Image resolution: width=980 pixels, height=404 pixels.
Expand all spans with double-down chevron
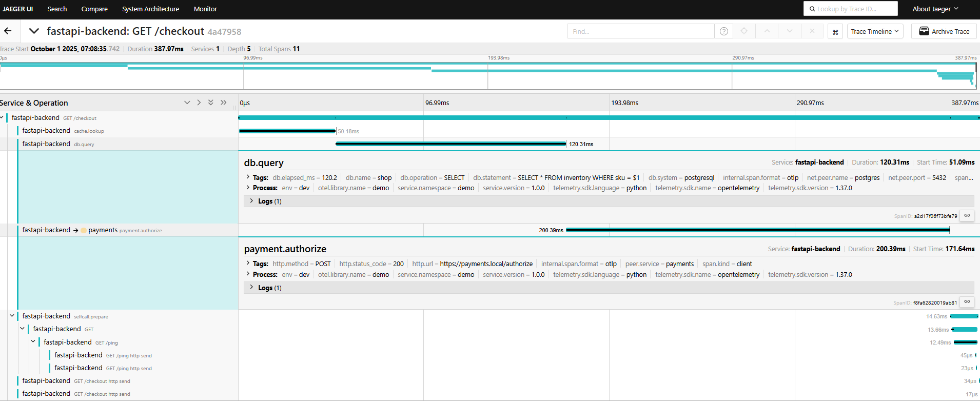(211, 103)
